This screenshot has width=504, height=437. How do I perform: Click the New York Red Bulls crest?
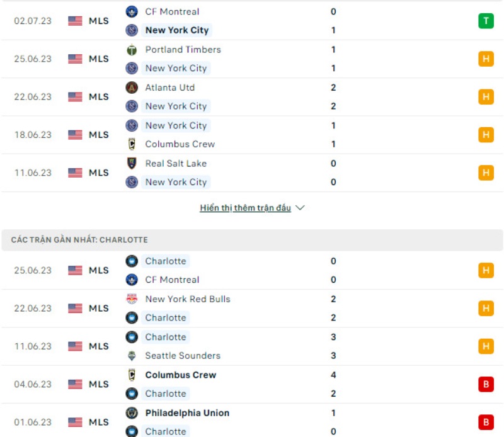tap(132, 299)
